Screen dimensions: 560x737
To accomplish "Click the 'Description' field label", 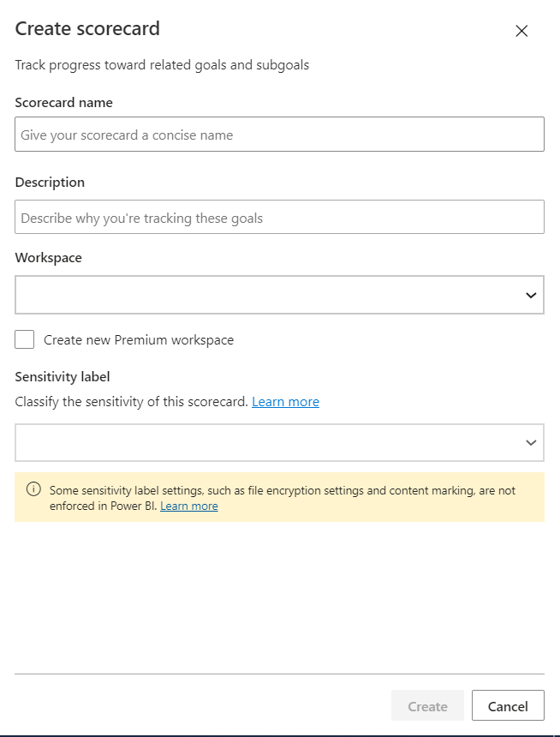I will pyautogui.click(x=50, y=183).
